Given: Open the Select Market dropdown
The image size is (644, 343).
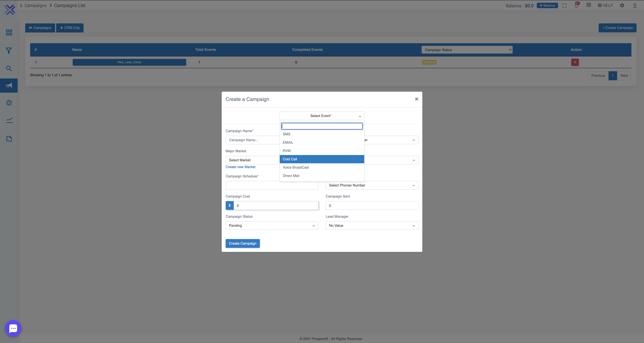Looking at the screenshot, I should 252,160.
